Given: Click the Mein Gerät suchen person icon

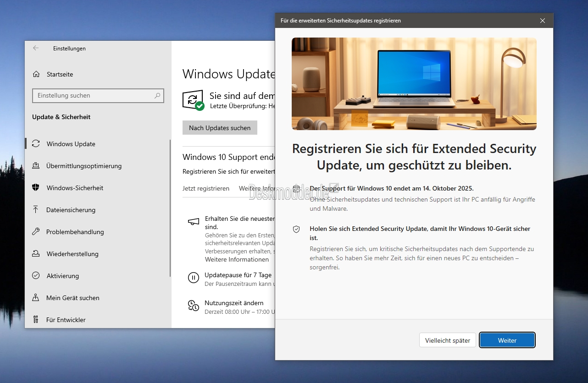Looking at the screenshot, I should tap(36, 298).
